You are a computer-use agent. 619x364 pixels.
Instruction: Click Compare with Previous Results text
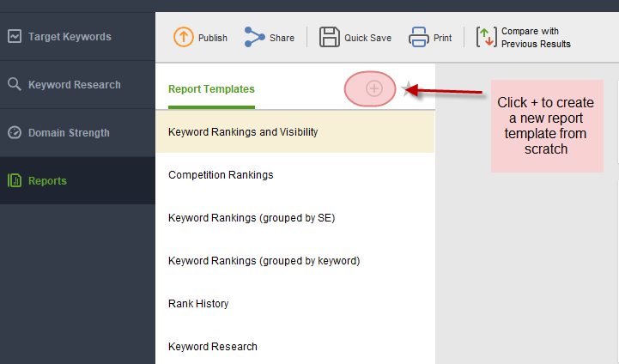(536, 38)
